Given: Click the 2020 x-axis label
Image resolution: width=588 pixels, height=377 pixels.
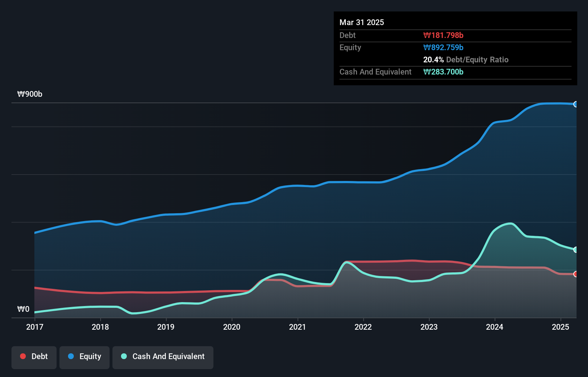Looking at the screenshot, I should 232,327.
